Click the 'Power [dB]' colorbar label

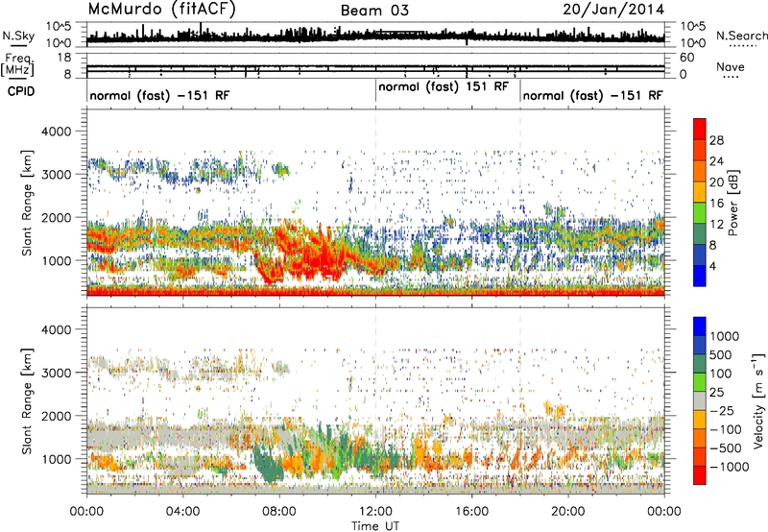click(732, 203)
